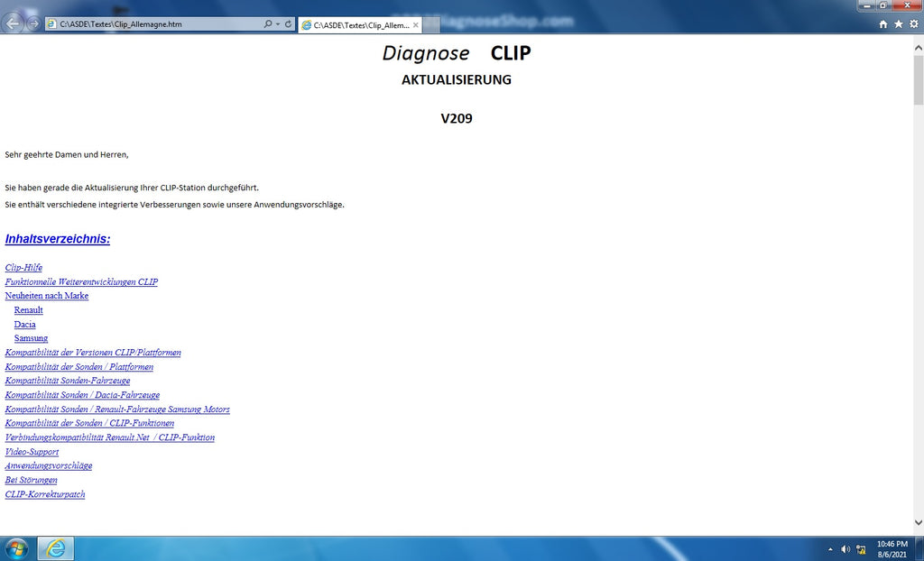Viewport: 924px width, 561px height.
Task: Close the Clip_Allemagne browser tab
Action: pos(416,24)
